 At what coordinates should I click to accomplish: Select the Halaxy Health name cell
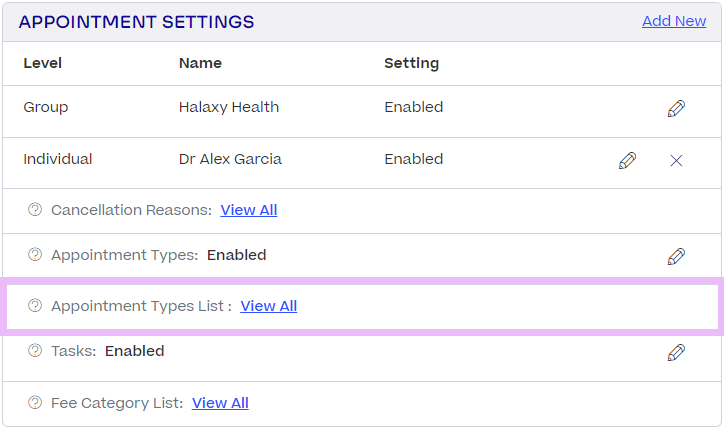click(229, 107)
